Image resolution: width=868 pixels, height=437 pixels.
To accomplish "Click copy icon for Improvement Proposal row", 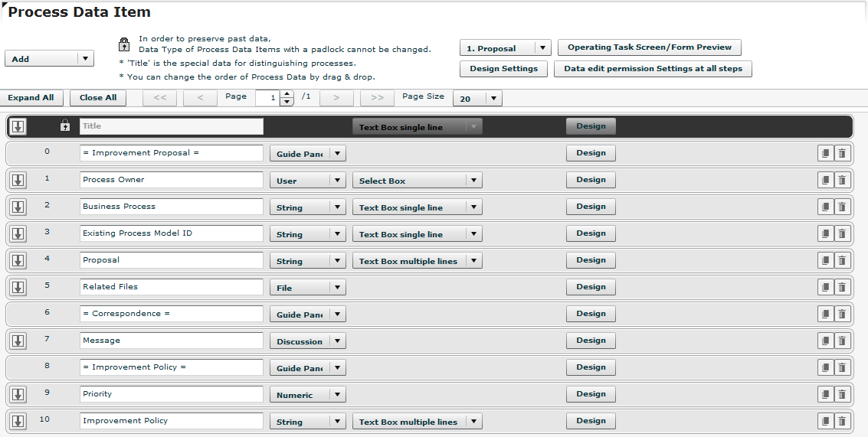I will 825,153.
